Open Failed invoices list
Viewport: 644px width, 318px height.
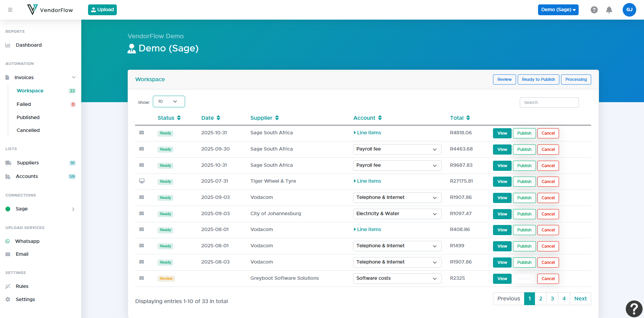(24, 104)
